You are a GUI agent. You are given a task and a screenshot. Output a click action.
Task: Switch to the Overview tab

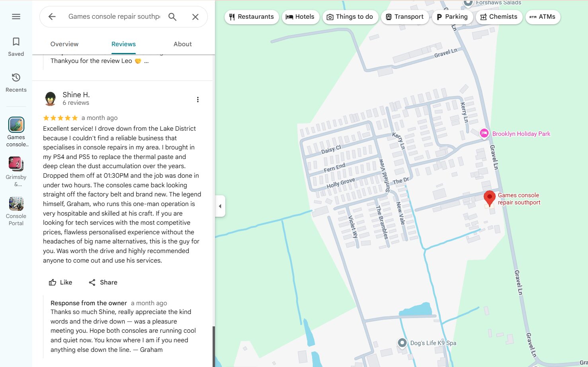tap(64, 44)
